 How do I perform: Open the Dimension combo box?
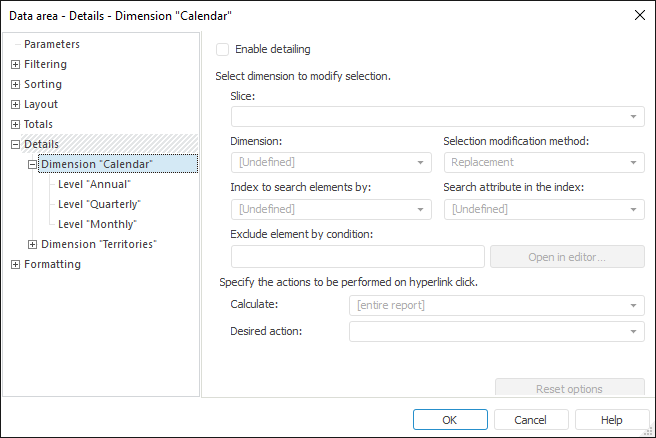click(422, 163)
